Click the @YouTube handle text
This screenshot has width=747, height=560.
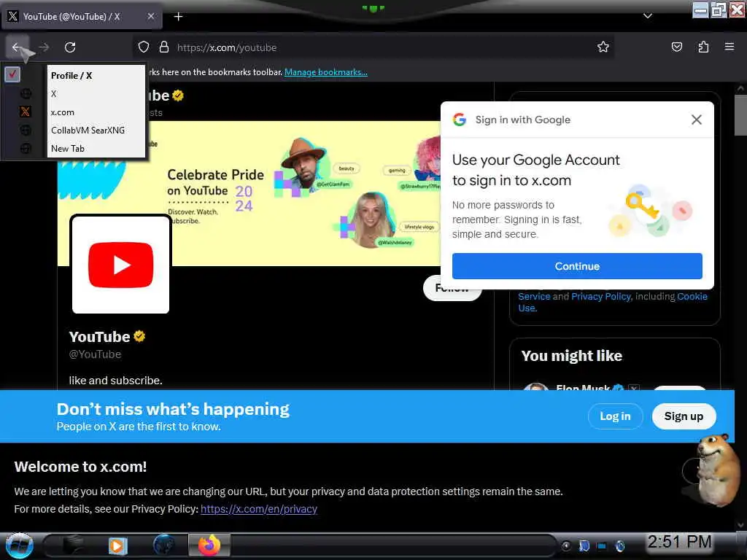point(95,354)
